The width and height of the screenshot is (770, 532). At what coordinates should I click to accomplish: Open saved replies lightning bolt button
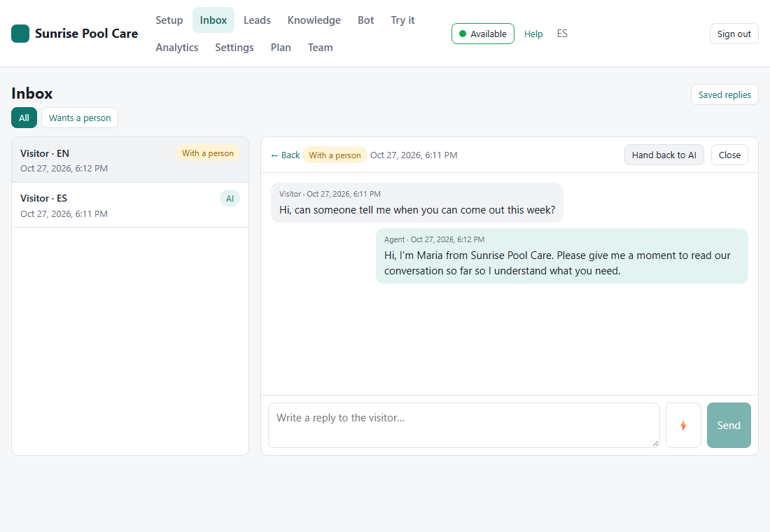click(683, 426)
